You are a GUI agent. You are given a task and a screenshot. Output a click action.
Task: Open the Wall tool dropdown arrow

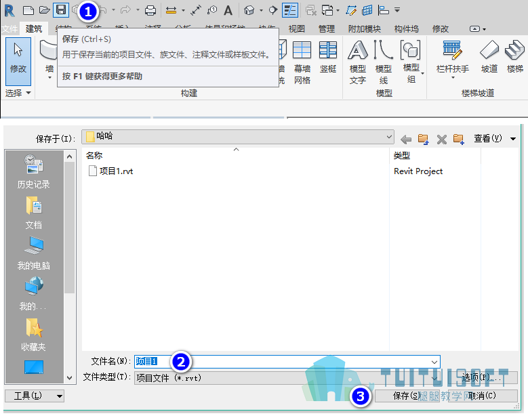49,78
